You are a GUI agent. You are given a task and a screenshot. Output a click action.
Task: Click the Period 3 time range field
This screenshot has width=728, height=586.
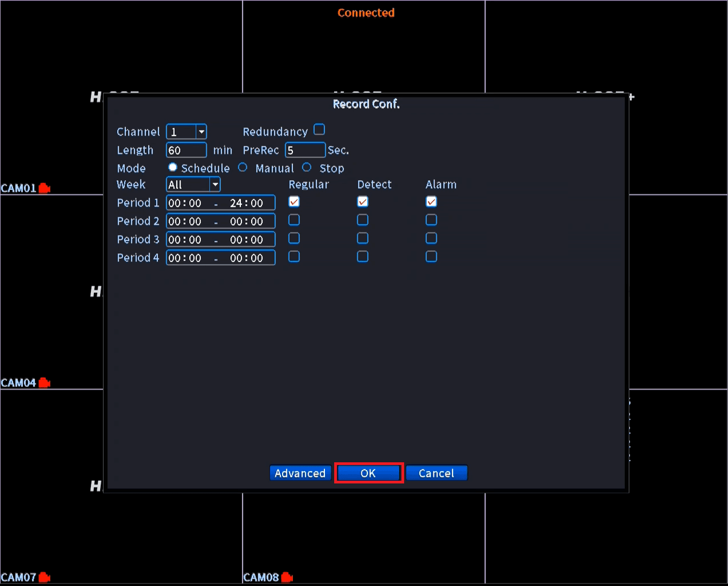click(221, 240)
